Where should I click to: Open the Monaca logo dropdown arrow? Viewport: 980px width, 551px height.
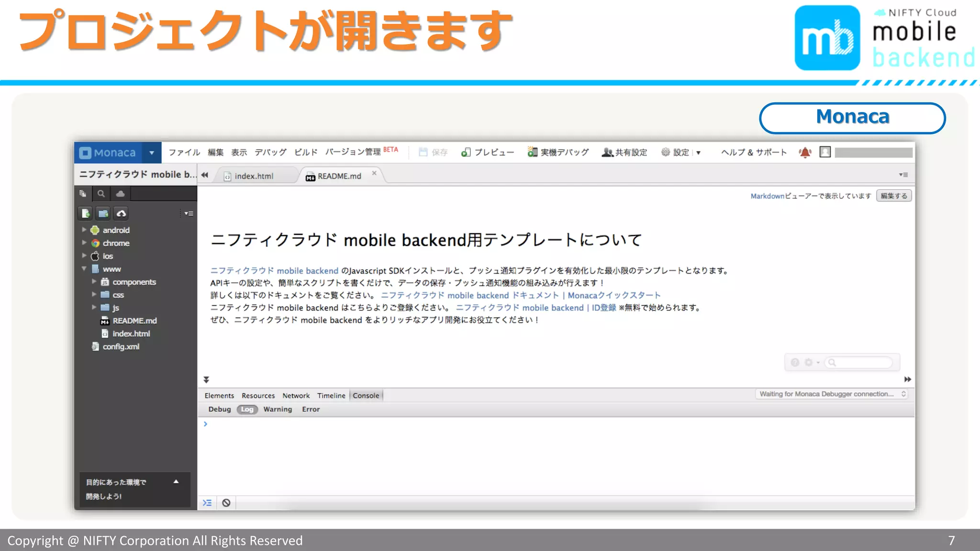coord(152,153)
